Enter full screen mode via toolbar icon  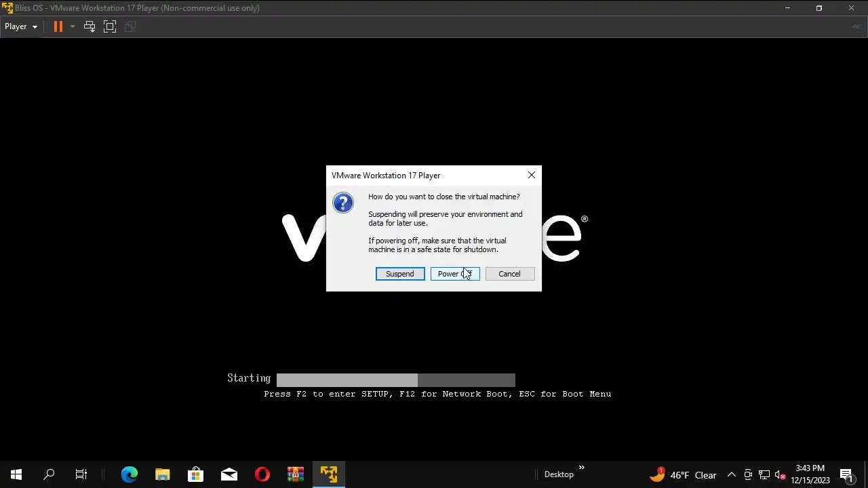point(110,26)
